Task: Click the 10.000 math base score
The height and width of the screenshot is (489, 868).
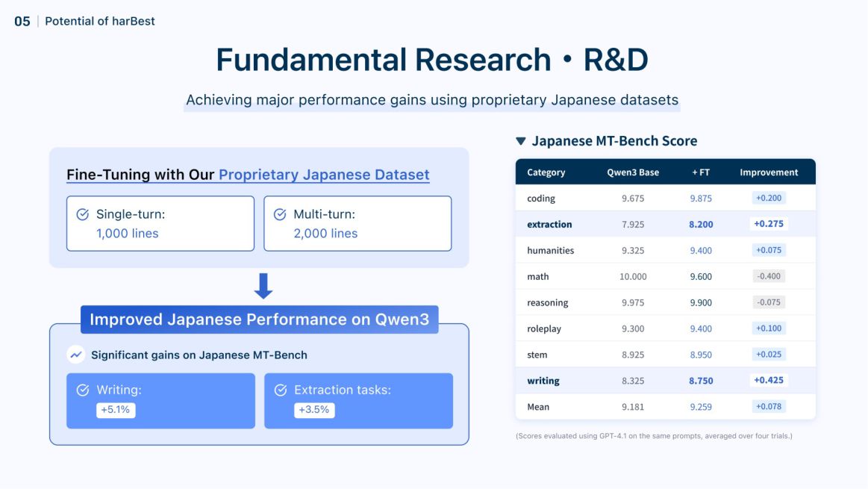Action: pos(633,276)
